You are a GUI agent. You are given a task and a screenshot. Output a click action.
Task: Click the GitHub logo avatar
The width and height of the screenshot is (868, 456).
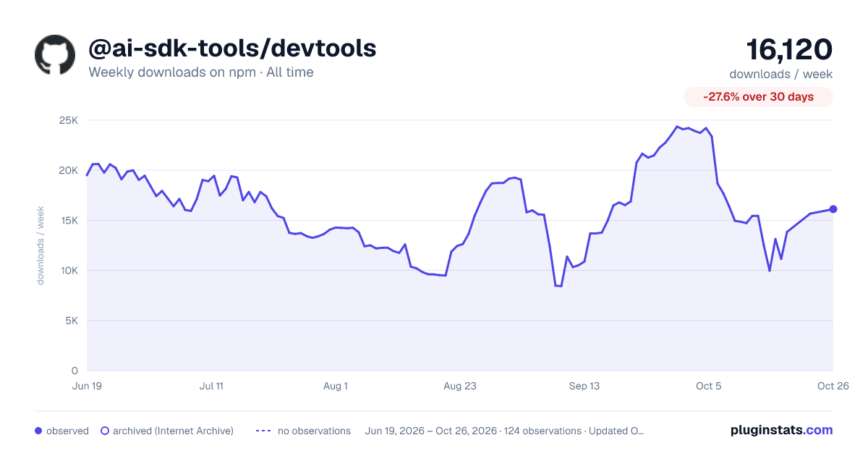click(55, 55)
